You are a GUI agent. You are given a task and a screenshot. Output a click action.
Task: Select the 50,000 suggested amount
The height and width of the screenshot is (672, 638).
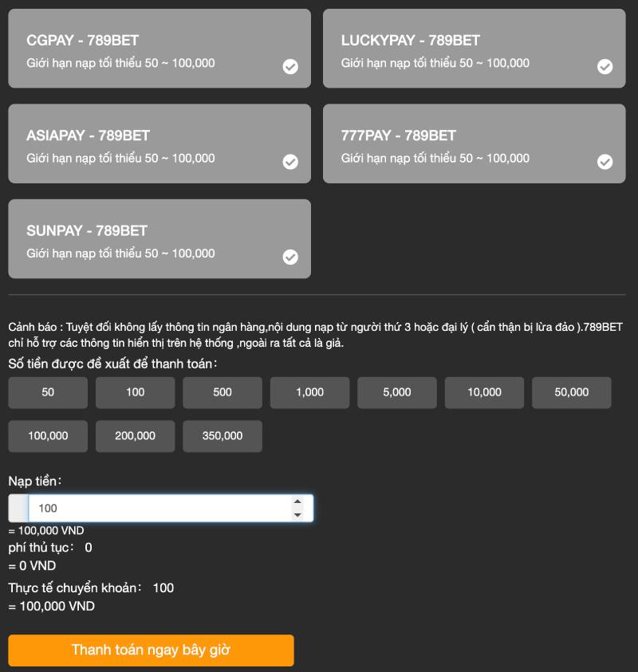pos(572,392)
